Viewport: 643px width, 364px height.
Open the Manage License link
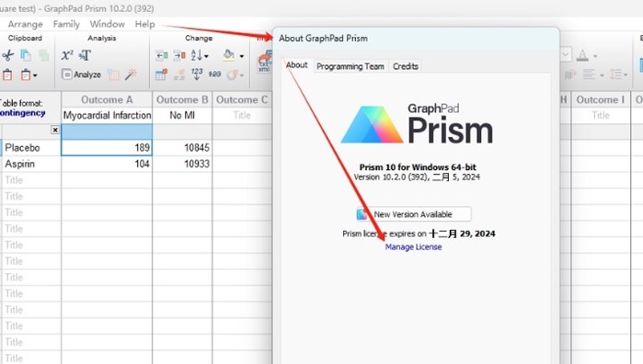pyautogui.click(x=413, y=247)
